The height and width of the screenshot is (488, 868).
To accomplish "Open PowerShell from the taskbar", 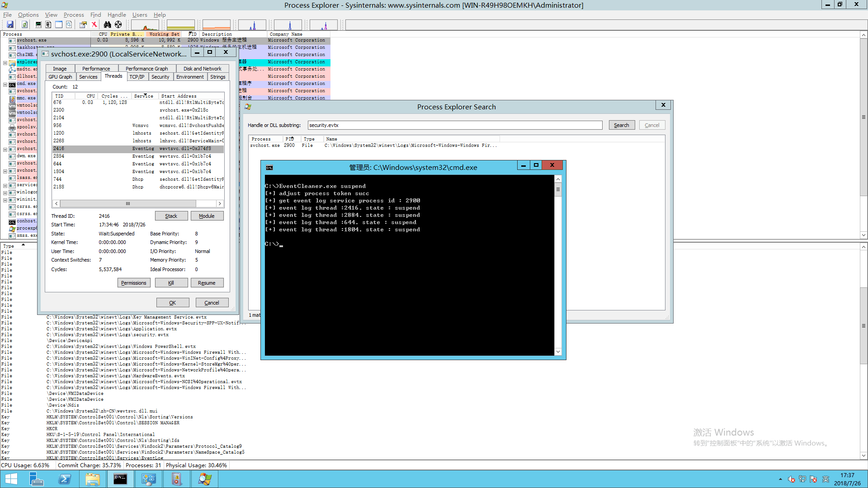I will click(65, 479).
